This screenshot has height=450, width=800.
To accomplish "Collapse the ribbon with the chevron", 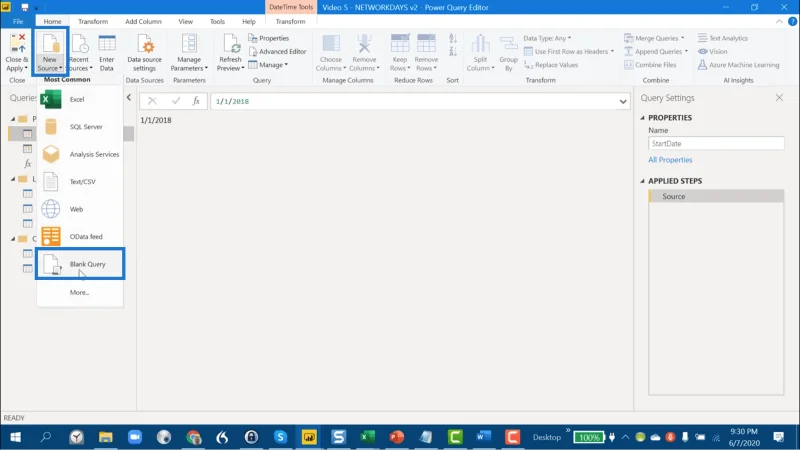I will click(779, 21).
